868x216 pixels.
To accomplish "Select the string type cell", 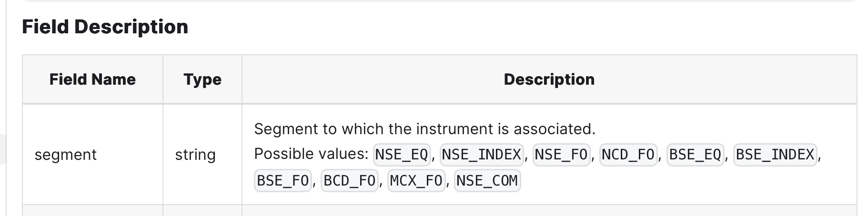I will click(x=195, y=155).
